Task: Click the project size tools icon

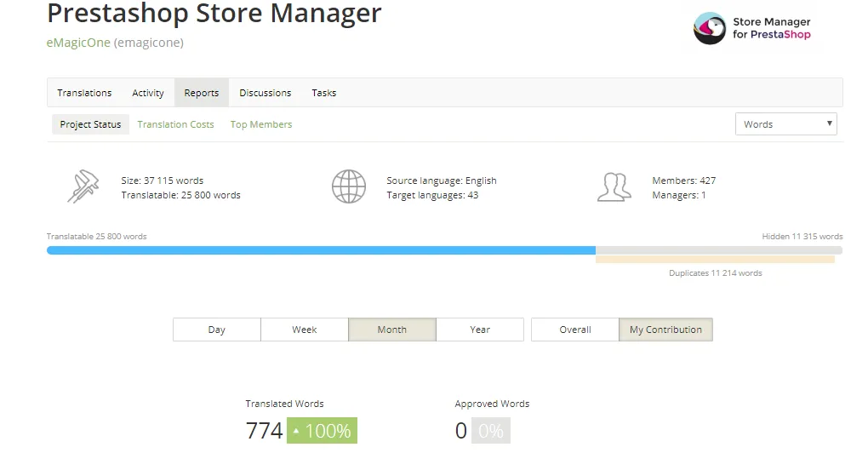Action: click(x=83, y=186)
